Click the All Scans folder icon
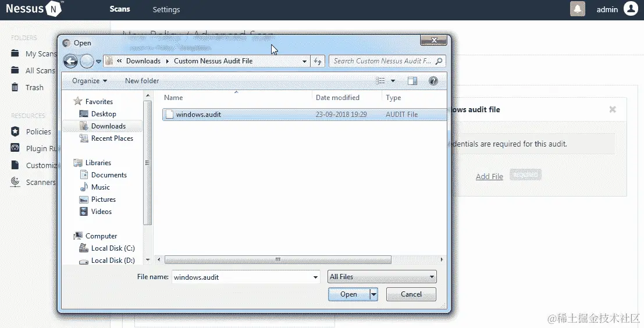This screenshot has height=328, width=644. pos(15,70)
